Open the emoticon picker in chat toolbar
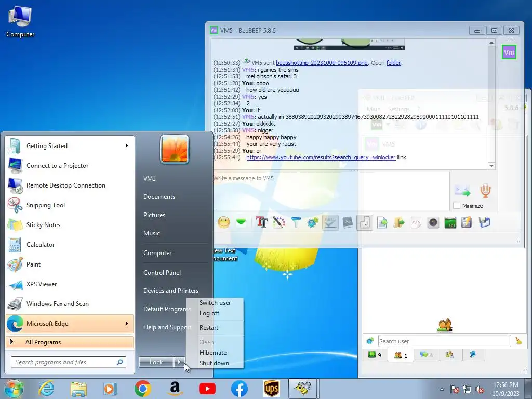Image resolution: width=532 pixels, height=399 pixels. tap(223, 222)
